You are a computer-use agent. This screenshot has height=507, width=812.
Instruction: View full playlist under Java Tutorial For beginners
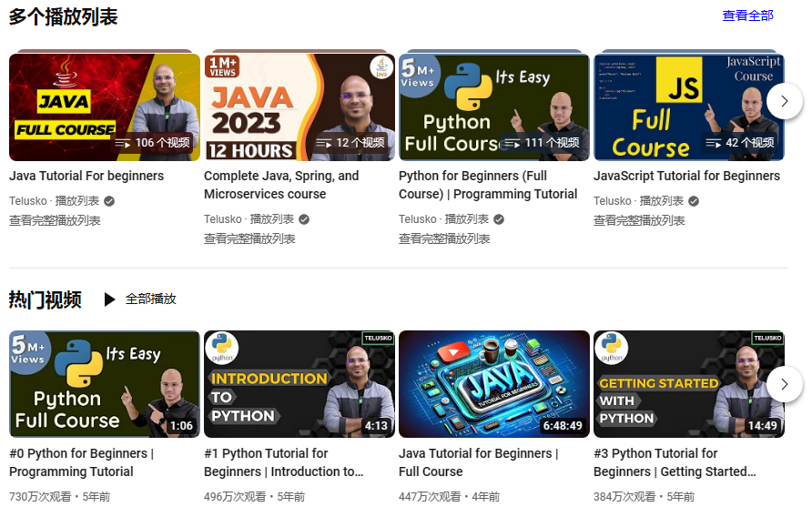55,220
